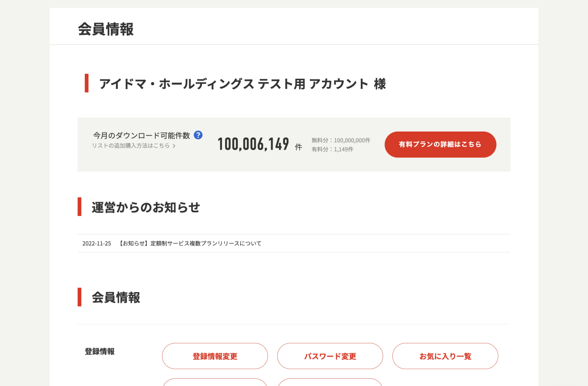Click the 運営からのお知らせ section heading

[146, 207]
